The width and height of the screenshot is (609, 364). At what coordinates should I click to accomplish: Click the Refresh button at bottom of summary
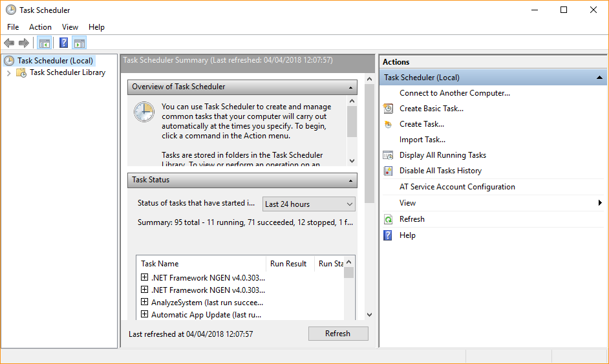338,334
